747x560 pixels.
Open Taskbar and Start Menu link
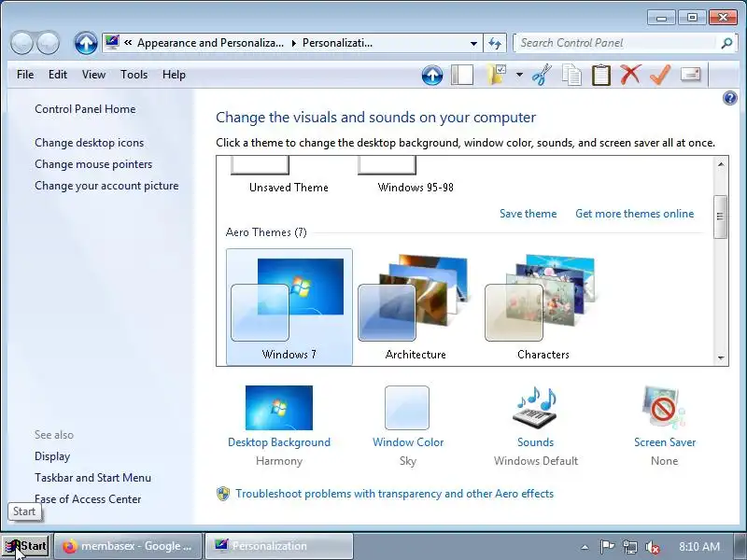point(92,478)
